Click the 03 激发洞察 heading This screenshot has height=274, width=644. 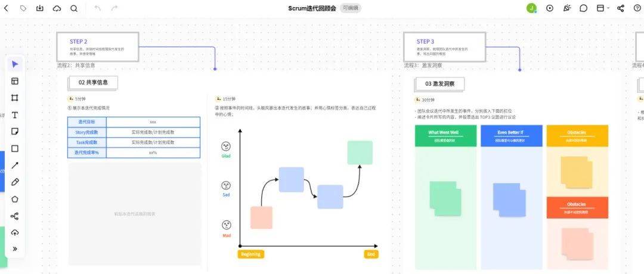point(439,83)
